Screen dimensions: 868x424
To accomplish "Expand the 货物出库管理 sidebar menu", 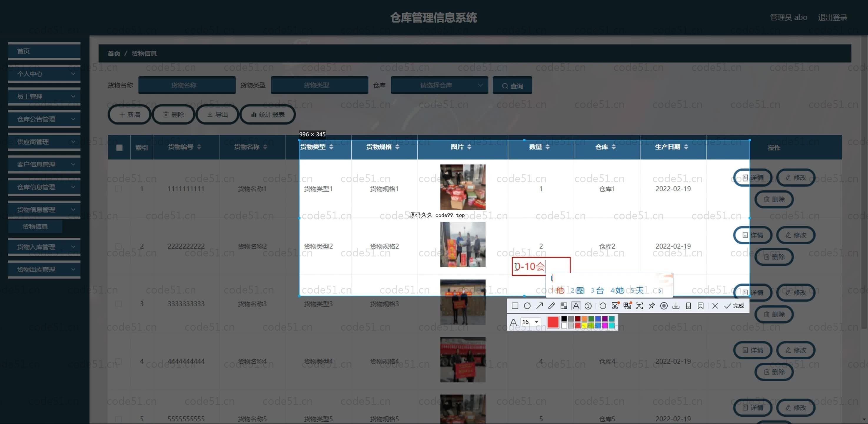I will (44, 269).
